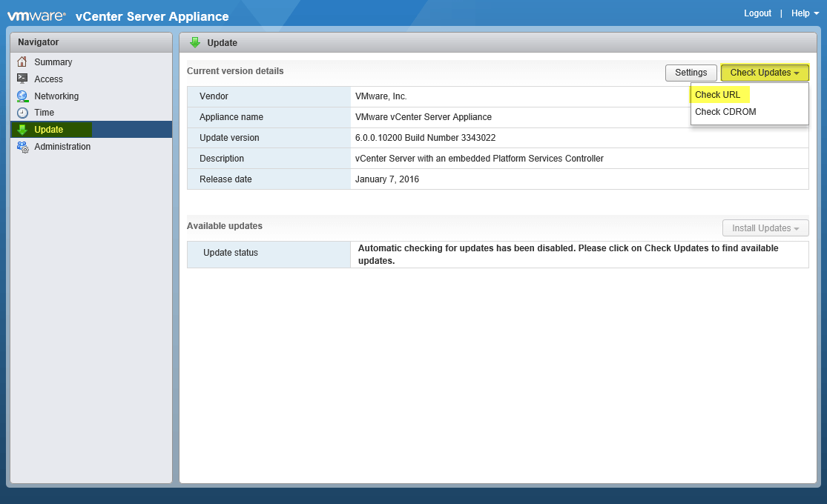Click the Navigator panel header

91,42
